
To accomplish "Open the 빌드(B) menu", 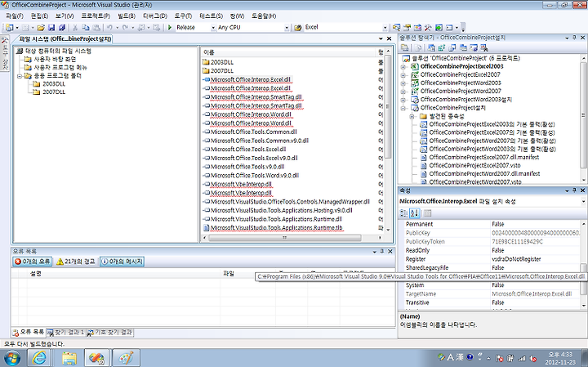I will pos(127,16).
